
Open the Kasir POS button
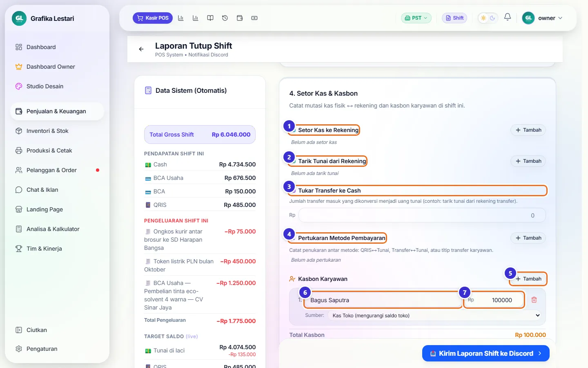click(x=153, y=18)
